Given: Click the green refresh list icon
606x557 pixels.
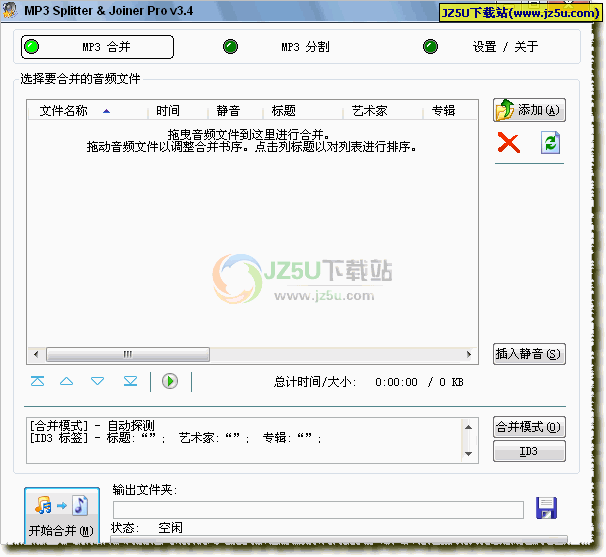Looking at the screenshot, I should click(550, 143).
